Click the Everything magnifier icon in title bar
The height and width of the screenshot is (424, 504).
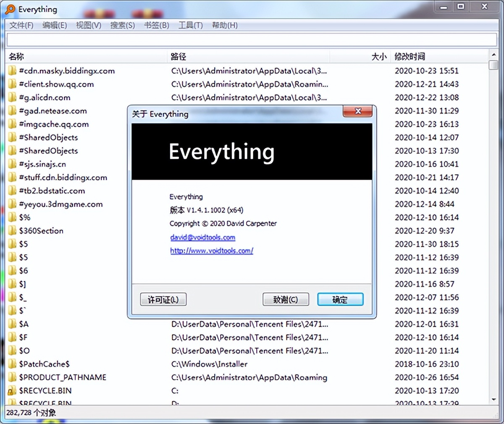[10, 9]
